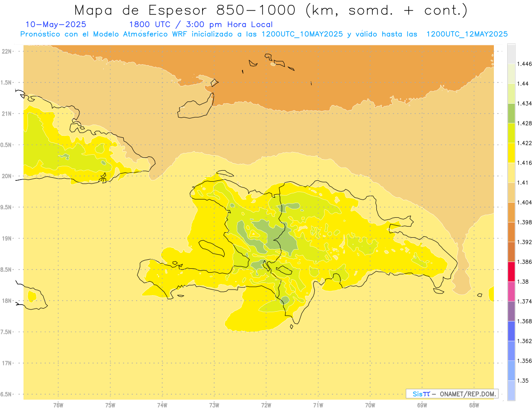Click the green legend swatch between 1.428 and 1.434

pyautogui.click(x=511, y=113)
